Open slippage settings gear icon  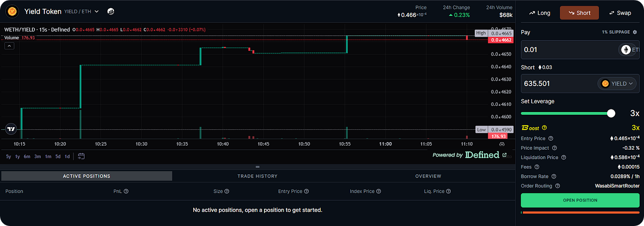point(635,32)
